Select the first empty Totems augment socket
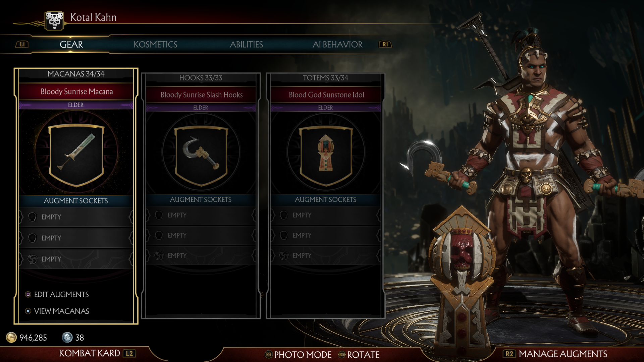The image size is (644, 362). pyautogui.click(x=326, y=215)
